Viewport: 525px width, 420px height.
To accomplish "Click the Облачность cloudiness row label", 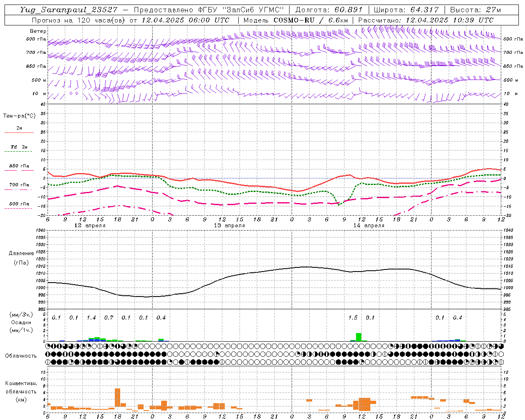I will (21, 356).
